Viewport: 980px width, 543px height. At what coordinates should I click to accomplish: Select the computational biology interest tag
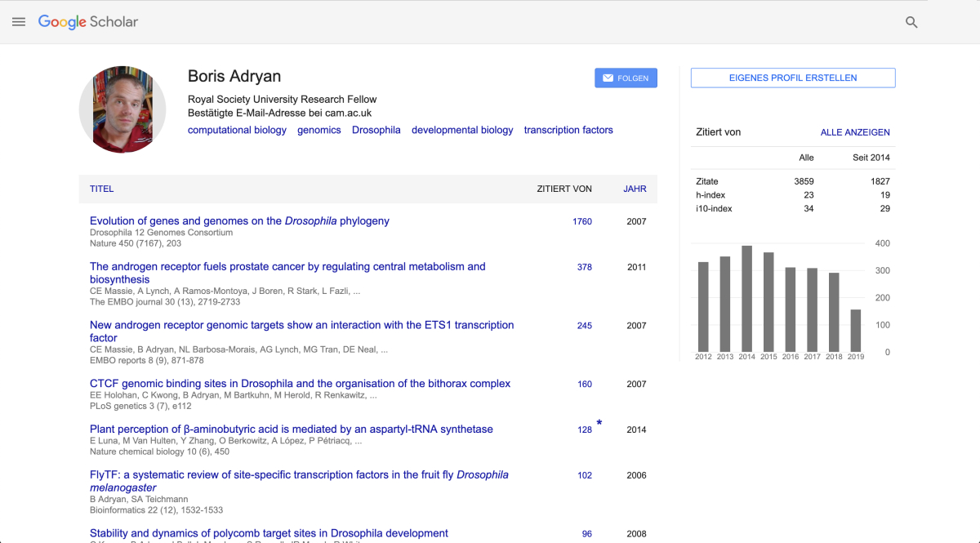coord(237,130)
